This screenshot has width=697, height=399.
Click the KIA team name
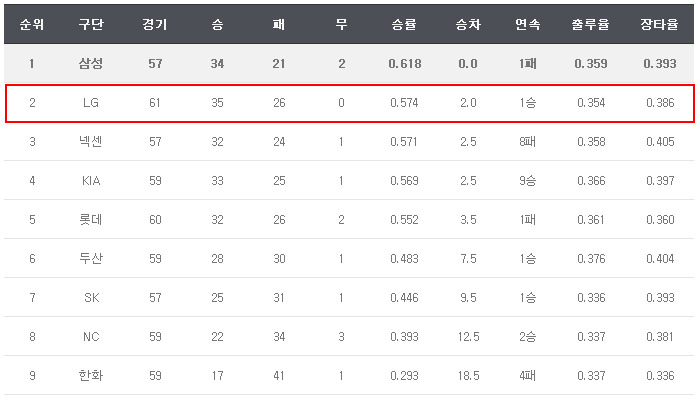91,181
